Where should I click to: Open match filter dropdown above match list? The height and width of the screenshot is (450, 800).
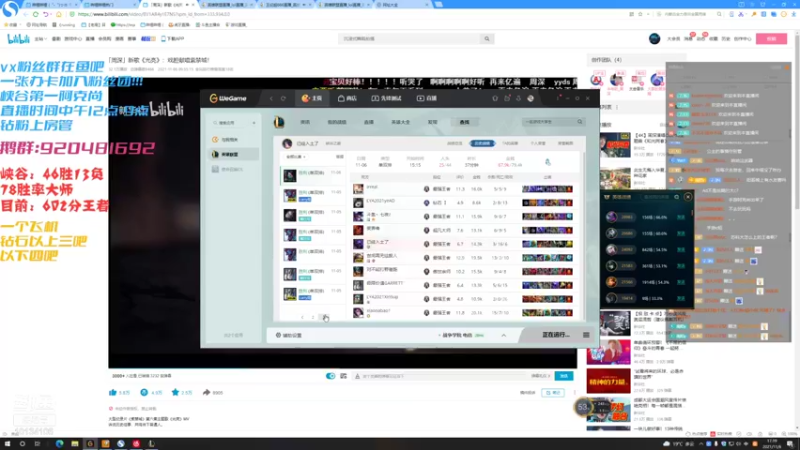click(x=296, y=157)
